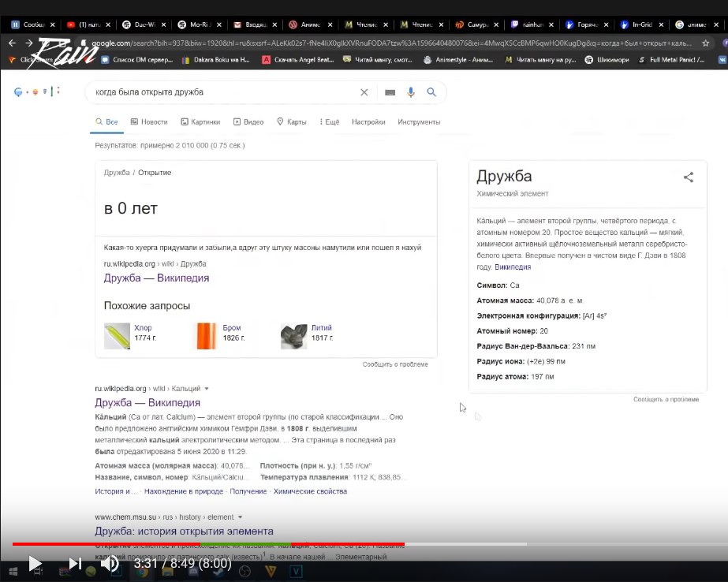Clear the Google search box text
This screenshot has height=582, width=728.
tap(364, 92)
